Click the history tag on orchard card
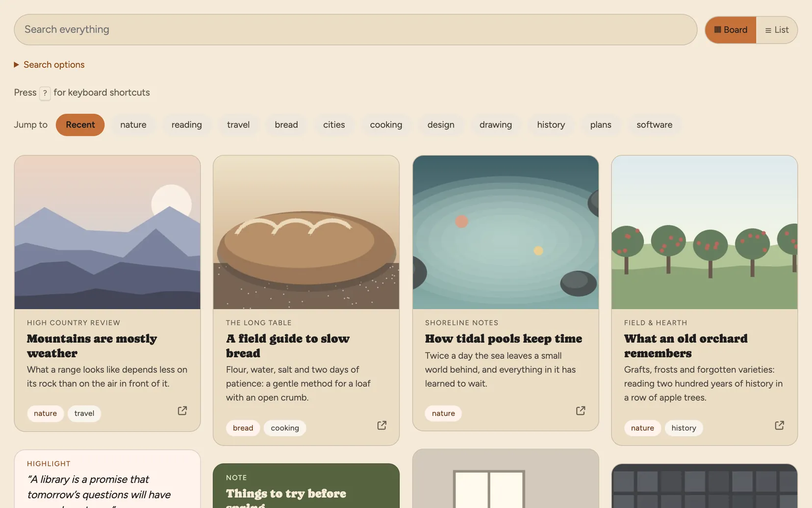Image resolution: width=812 pixels, height=508 pixels. [x=684, y=428]
